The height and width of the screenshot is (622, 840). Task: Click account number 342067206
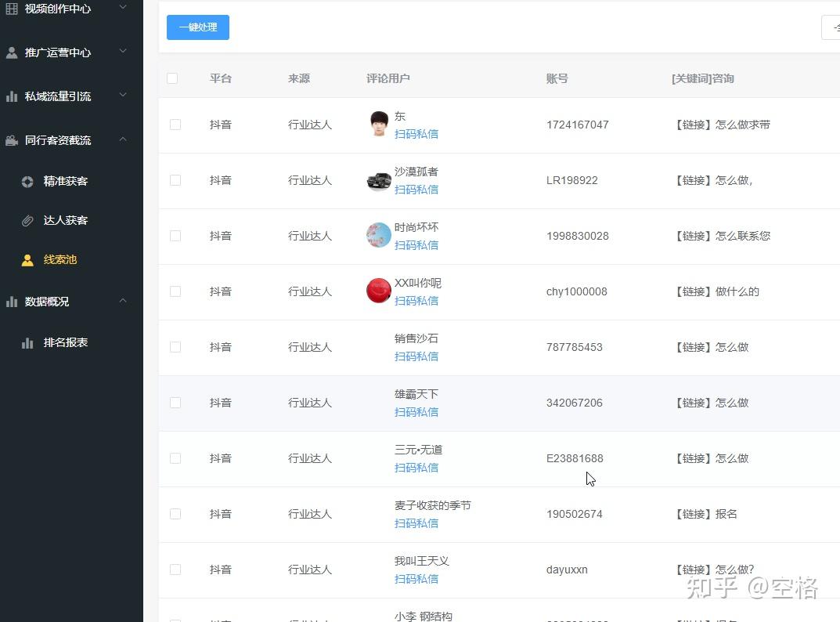coord(575,403)
